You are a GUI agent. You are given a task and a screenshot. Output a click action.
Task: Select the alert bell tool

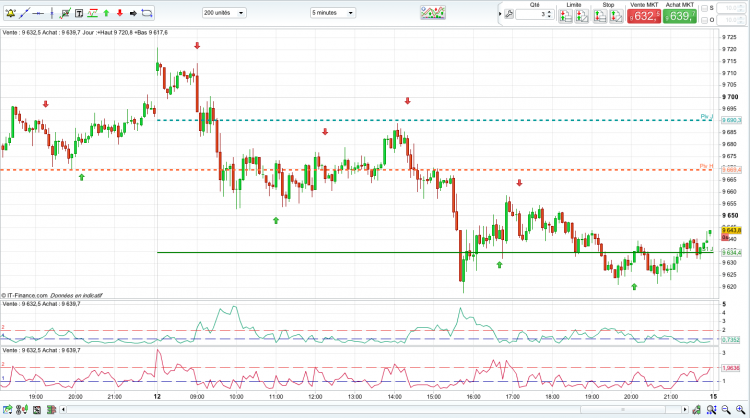coord(11,13)
